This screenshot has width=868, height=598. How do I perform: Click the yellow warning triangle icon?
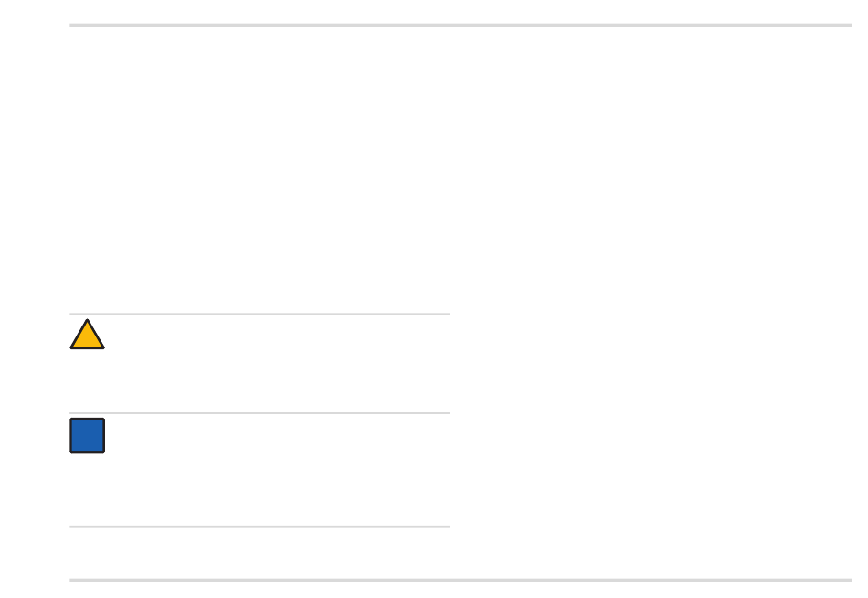(87, 334)
